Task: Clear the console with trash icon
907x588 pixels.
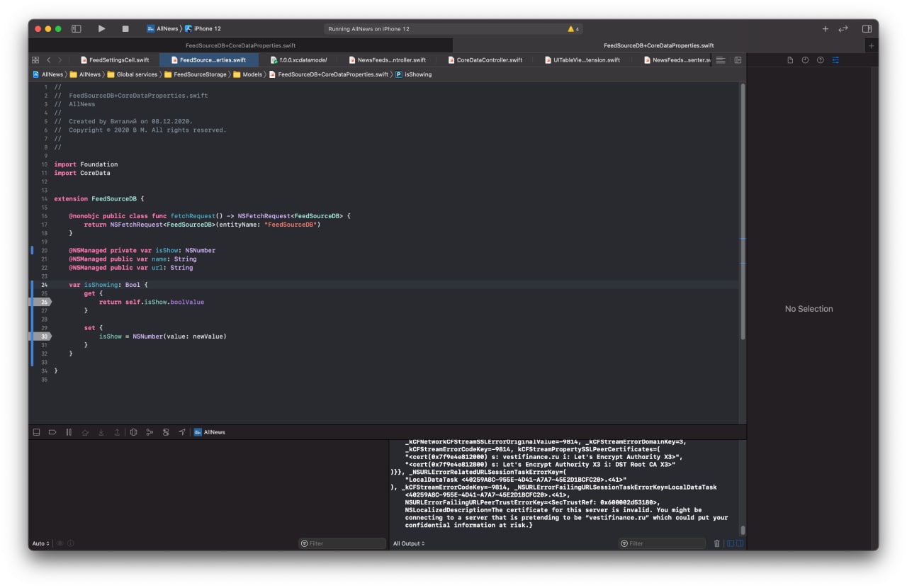Action: [717, 543]
